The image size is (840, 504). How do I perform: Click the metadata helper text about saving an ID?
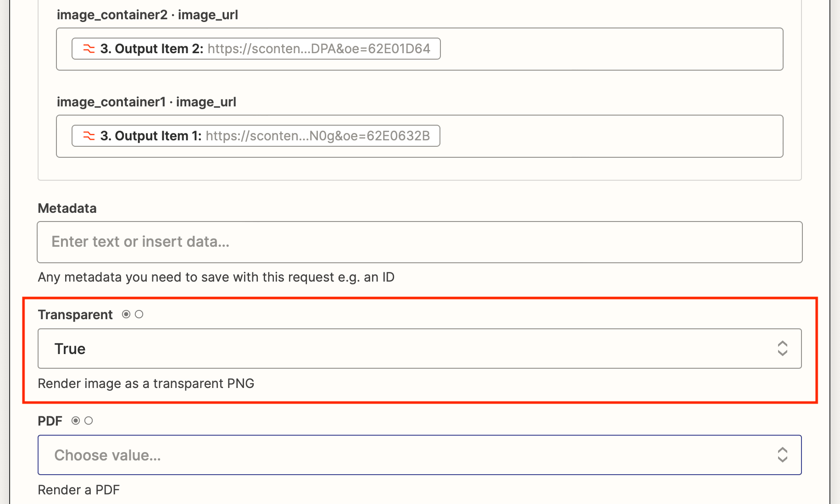point(216,277)
